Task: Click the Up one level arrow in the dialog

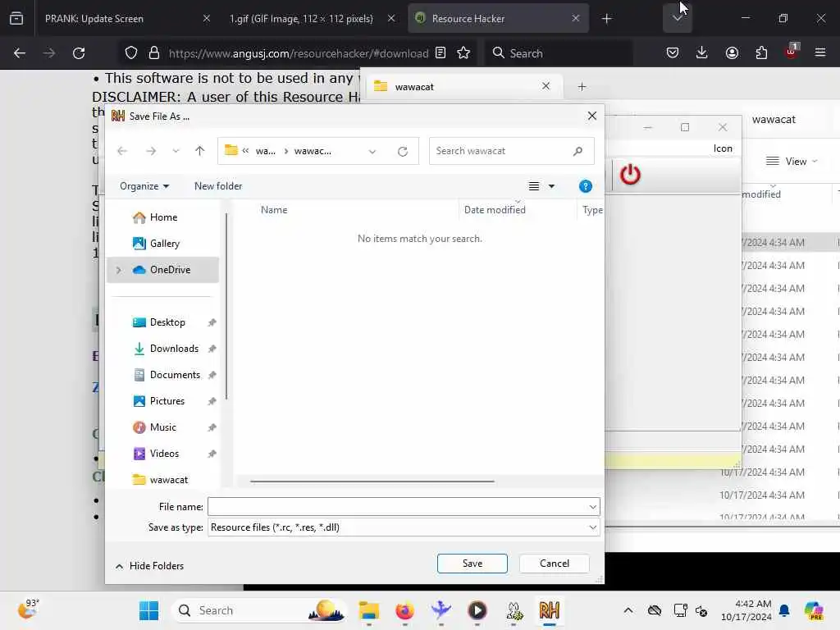Action: (200, 151)
